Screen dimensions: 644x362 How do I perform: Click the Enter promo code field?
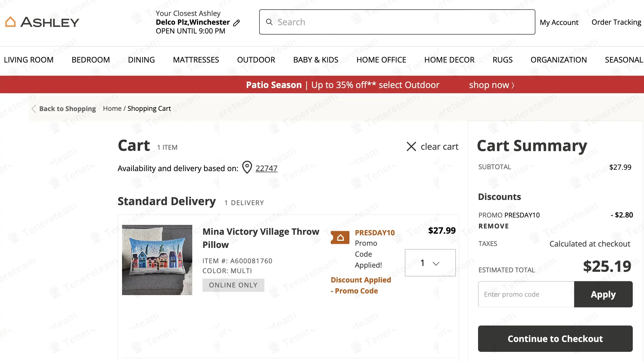pos(526,294)
